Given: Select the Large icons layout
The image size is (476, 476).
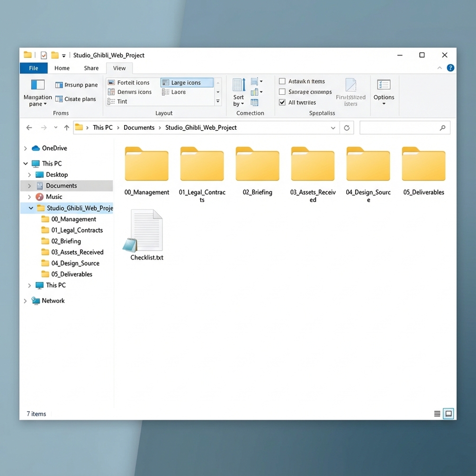Looking at the screenshot, I should (187, 82).
